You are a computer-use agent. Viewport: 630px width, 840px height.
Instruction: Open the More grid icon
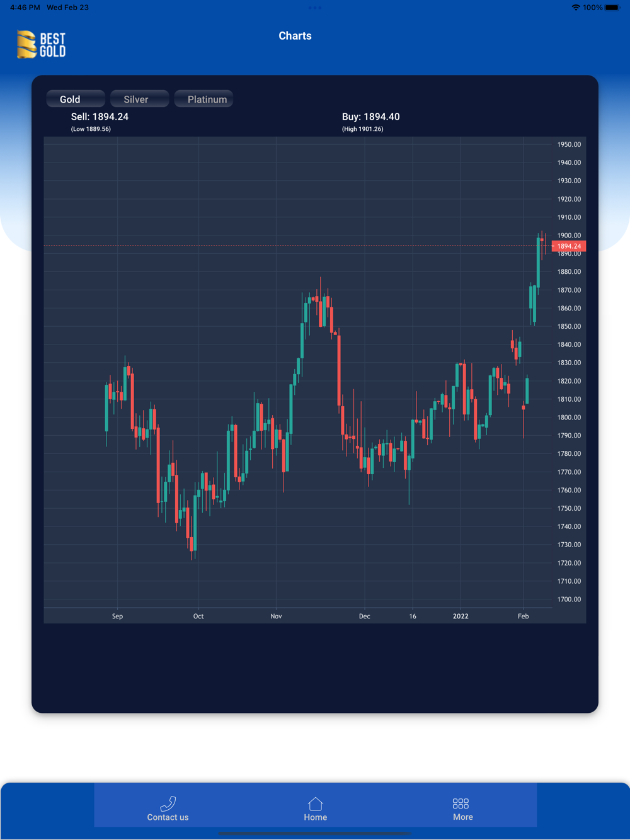pos(461,803)
